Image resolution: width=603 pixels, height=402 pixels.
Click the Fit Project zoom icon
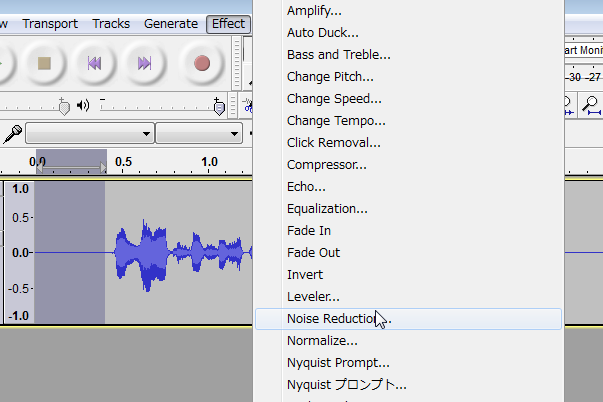(591, 104)
